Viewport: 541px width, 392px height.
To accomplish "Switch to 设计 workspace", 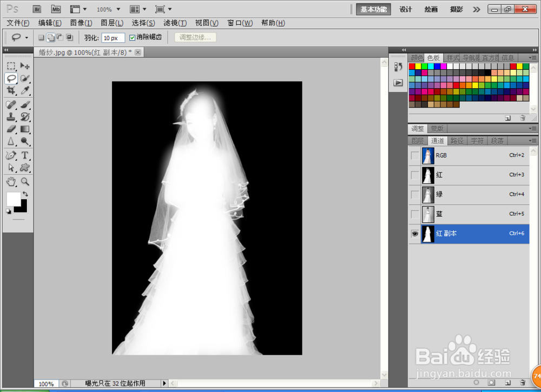I will click(406, 9).
